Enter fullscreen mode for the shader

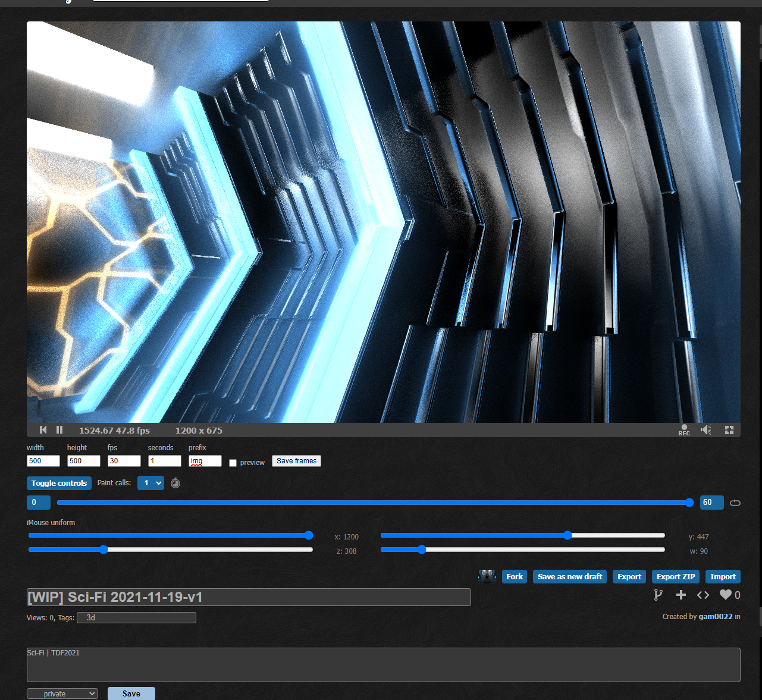click(729, 430)
